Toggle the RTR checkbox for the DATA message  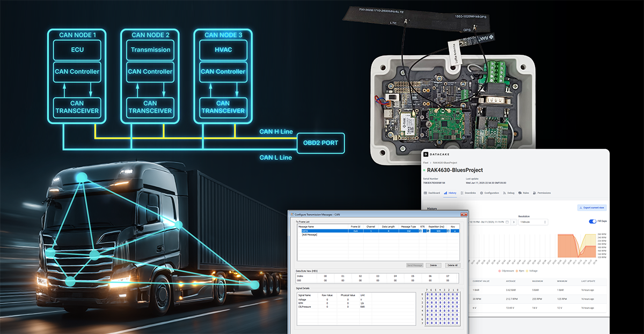pos(427,232)
